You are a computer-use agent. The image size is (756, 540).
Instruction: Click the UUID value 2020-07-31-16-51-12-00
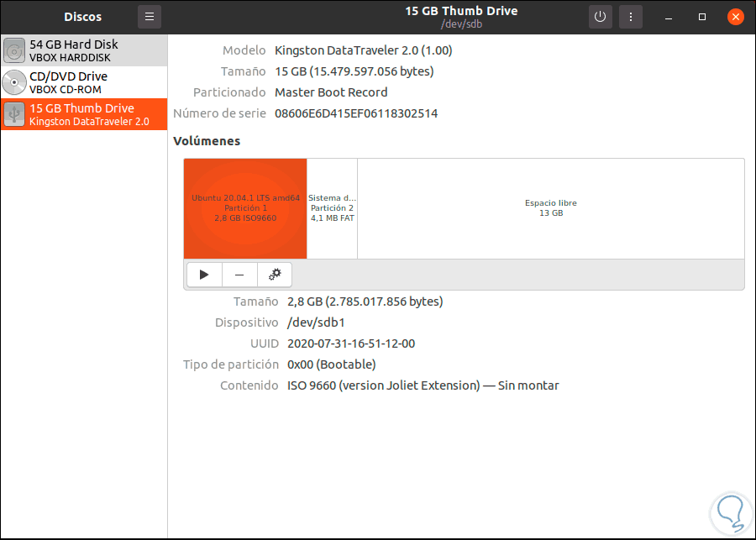[351, 343]
